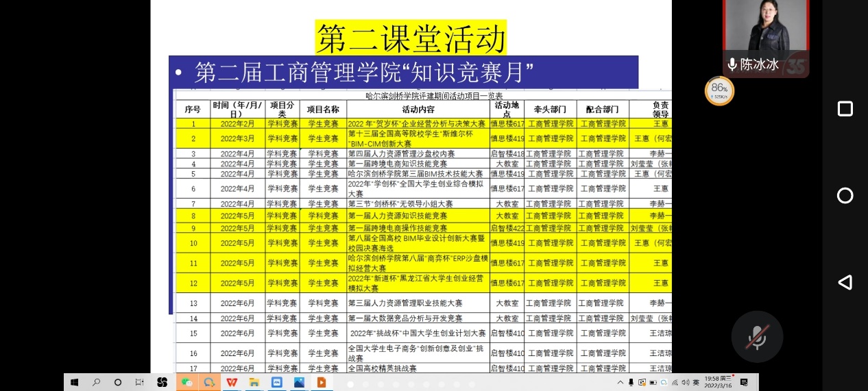Switch the 英 input method indicator
This screenshot has height=391, width=868.
[696, 382]
